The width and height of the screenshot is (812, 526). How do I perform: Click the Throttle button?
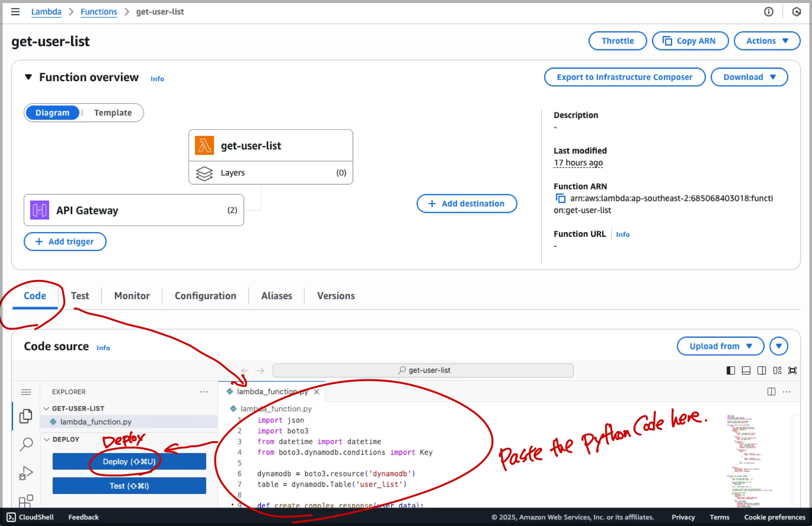618,41
